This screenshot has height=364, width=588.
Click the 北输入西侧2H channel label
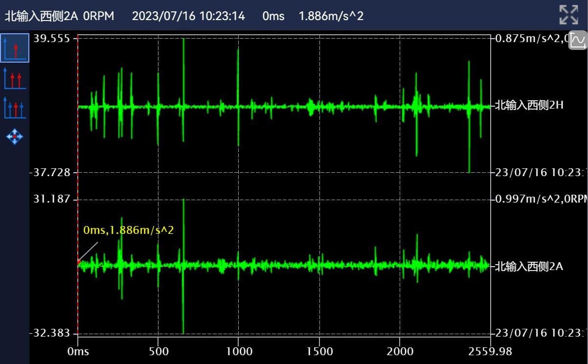click(529, 105)
